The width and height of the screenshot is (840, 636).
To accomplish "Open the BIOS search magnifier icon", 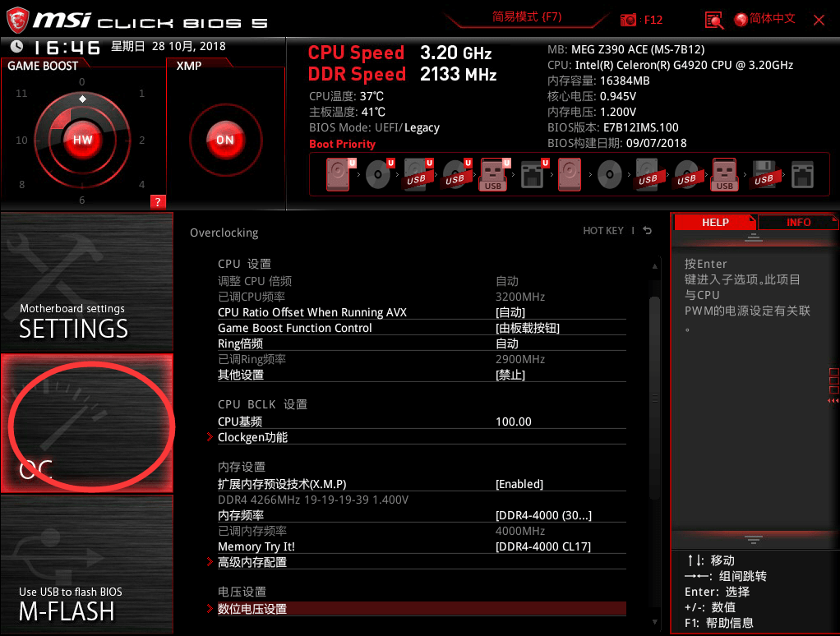I will click(713, 20).
